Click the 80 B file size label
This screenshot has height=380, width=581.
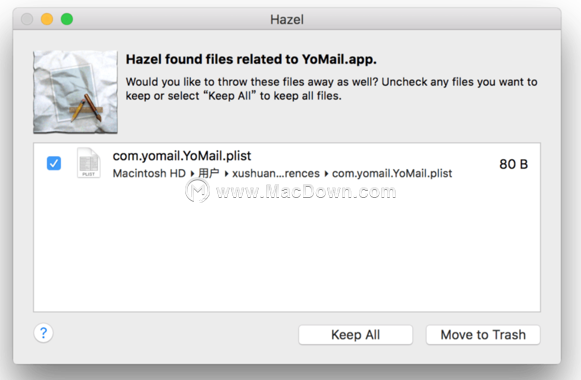pos(513,164)
